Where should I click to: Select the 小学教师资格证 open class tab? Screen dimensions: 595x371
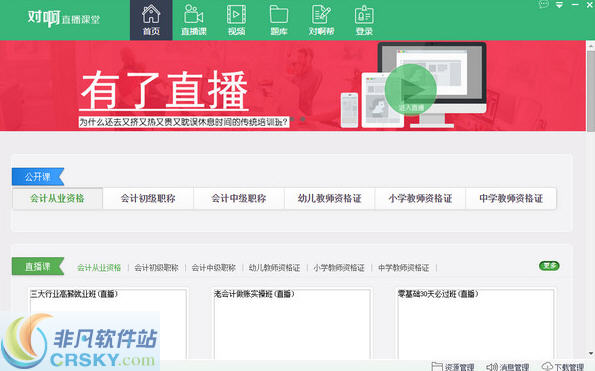(420, 198)
